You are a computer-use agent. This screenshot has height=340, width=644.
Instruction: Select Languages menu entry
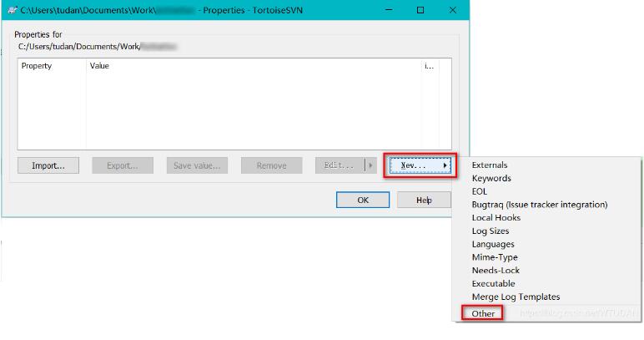(493, 244)
